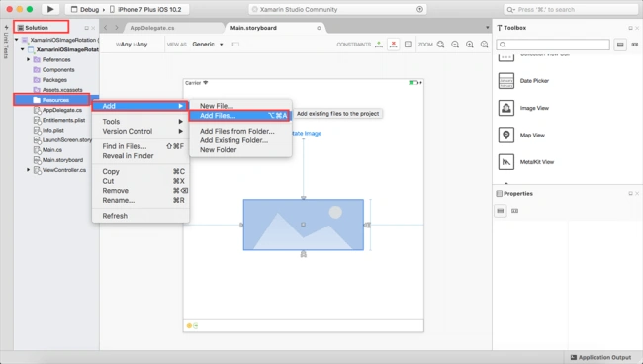643x364 pixels.
Task: Expand the References folder in solution tree
Action: (x=29, y=60)
